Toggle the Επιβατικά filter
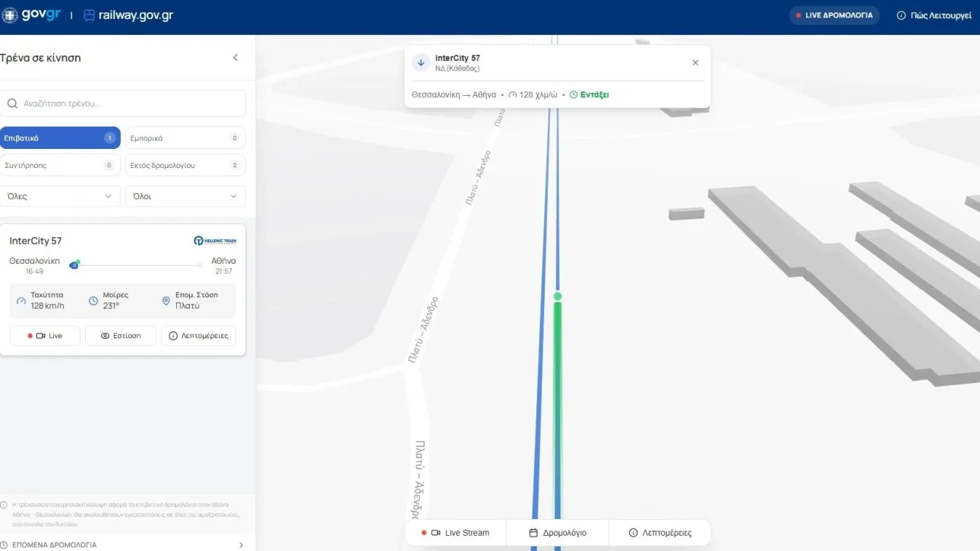Screen dimensions: 980x551 click(x=60, y=138)
